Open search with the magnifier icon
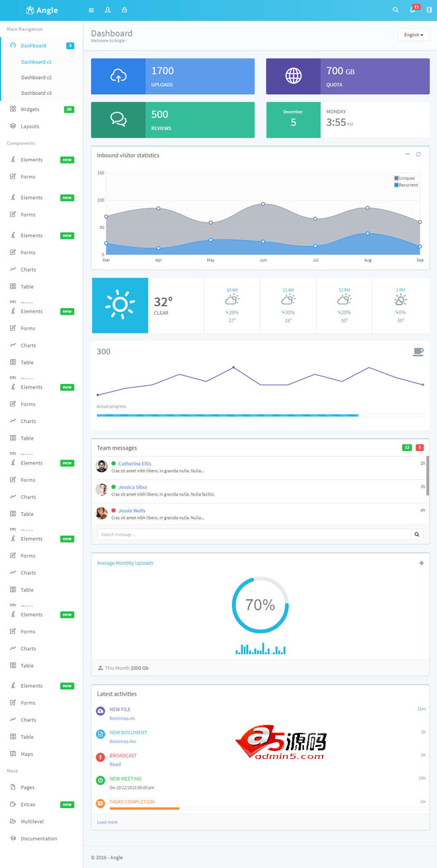Screen dimensions: 437x868 [395, 10]
